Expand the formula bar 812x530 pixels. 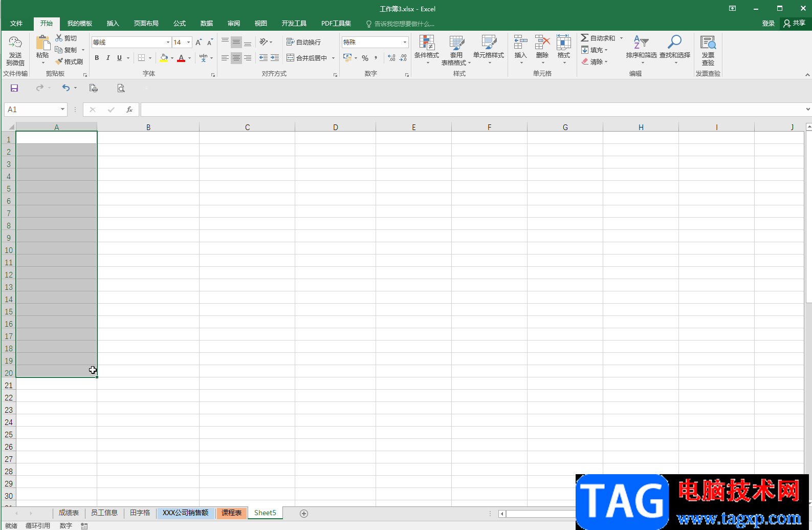click(x=808, y=109)
